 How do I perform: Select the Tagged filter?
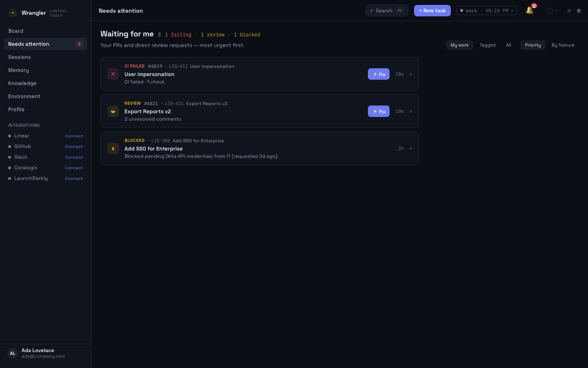point(488,45)
